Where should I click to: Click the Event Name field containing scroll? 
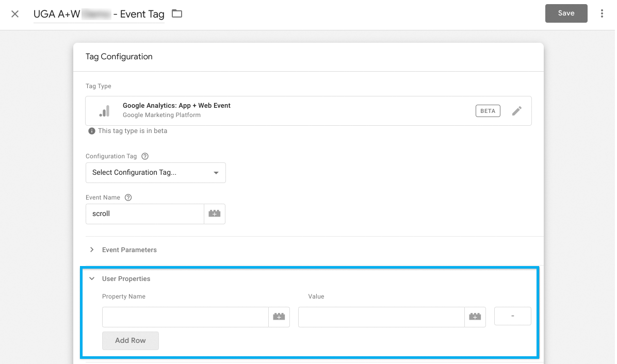click(144, 214)
